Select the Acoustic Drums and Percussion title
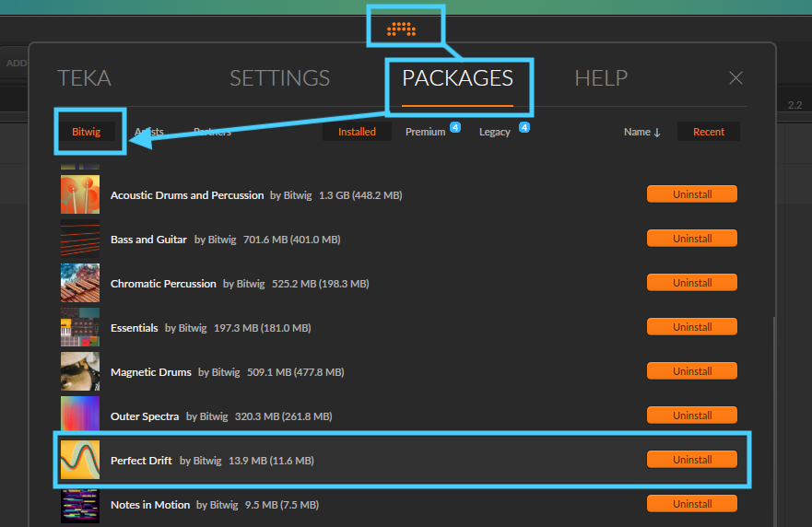This screenshot has width=812, height=527. (187, 195)
